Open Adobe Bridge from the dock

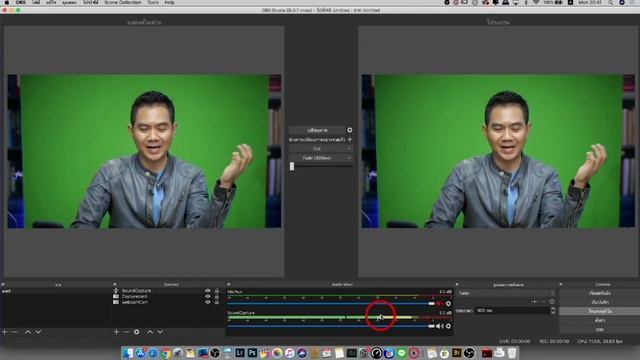(x=457, y=353)
